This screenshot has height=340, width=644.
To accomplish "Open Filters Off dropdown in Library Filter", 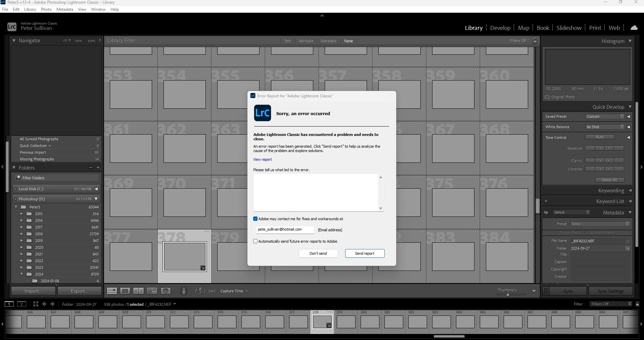I will point(519,41).
